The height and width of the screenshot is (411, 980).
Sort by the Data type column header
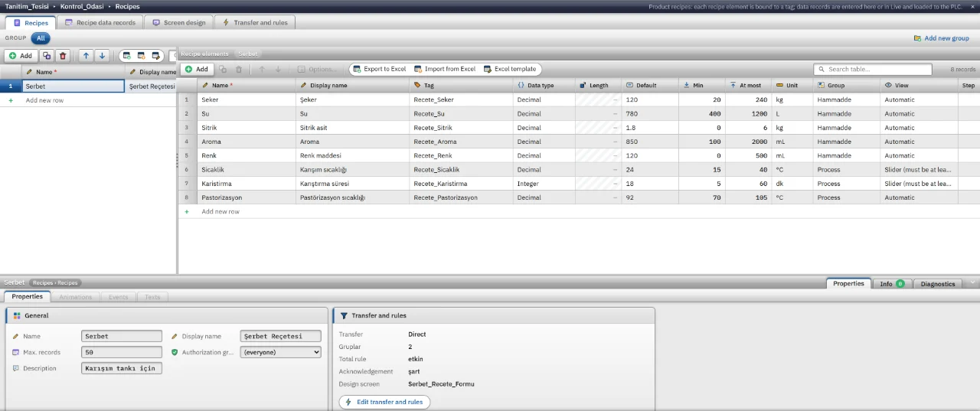coord(544,85)
